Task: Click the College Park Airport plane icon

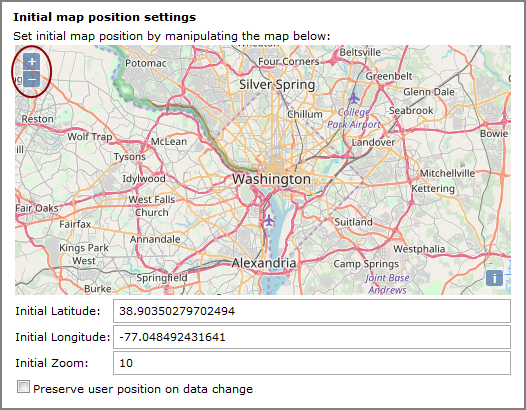Action: pyautogui.click(x=354, y=99)
